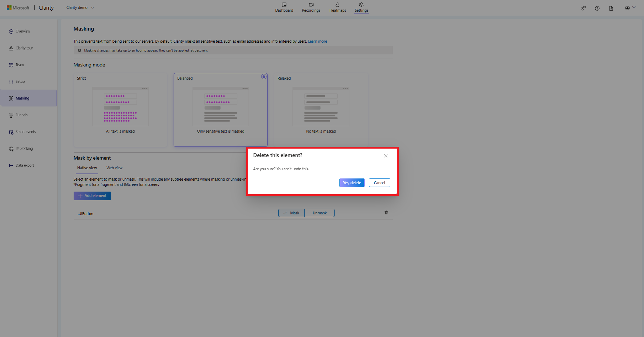Open Smart events settings
The width and height of the screenshot is (644, 337).
point(28,132)
